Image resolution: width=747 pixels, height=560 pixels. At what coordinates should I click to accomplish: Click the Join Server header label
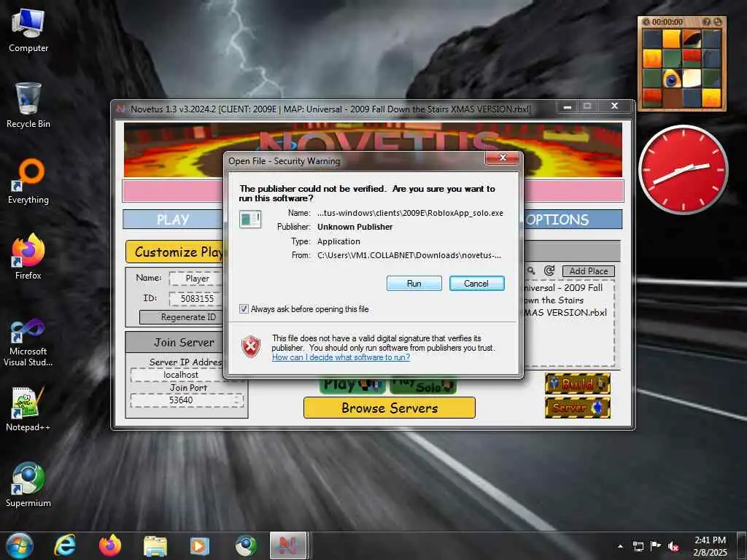[x=184, y=343]
